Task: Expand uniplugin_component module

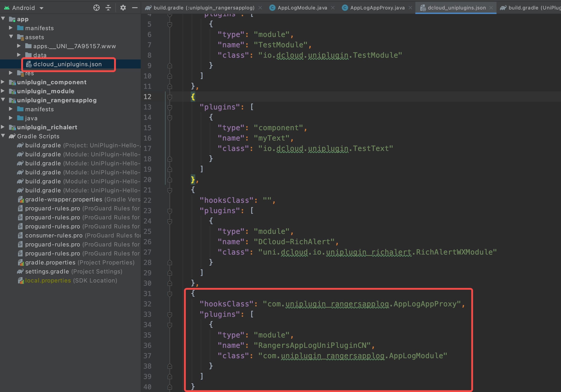Action: pyautogui.click(x=3, y=82)
